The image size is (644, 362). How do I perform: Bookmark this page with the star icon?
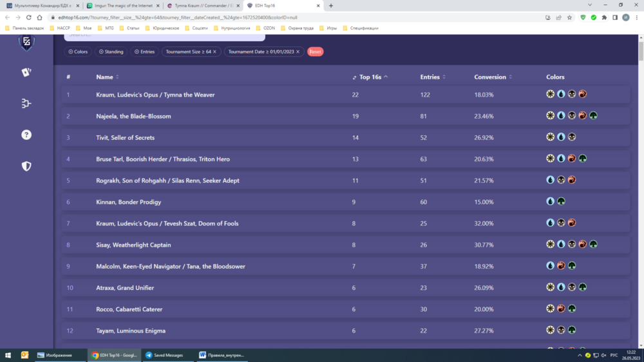click(x=569, y=17)
